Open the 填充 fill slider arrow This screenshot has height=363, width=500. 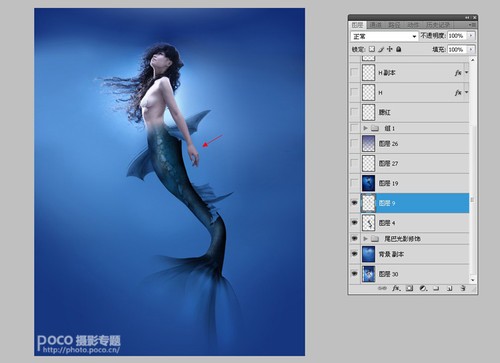pyautogui.click(x=471, y=49)
